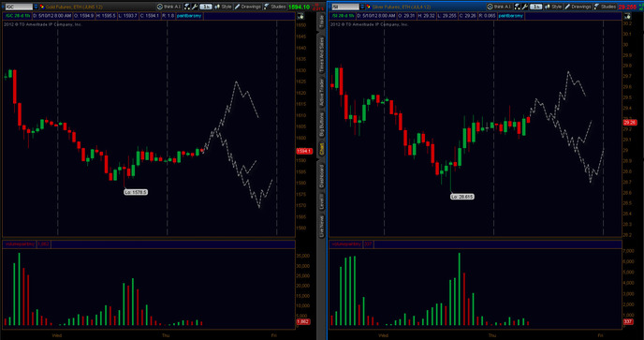The image size is (644, 340).
Task: Expand symbol dropdown arrow beside /GC
Action: pos(36,7)
